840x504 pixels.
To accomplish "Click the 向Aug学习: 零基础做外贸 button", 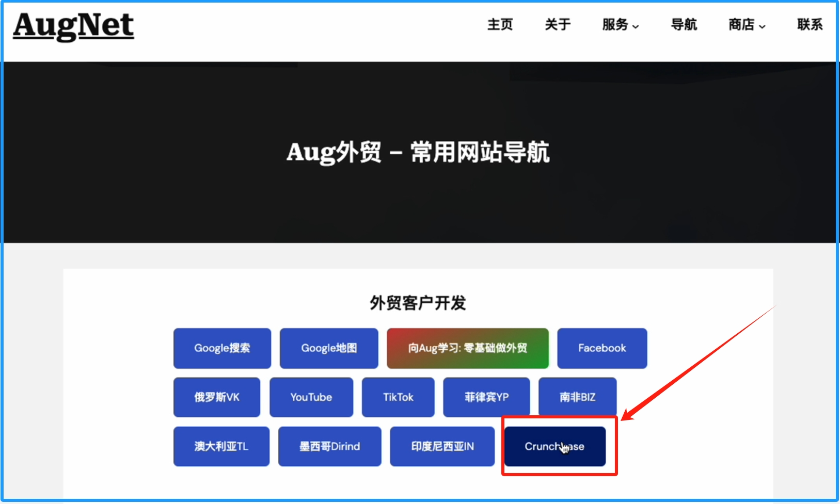I will 468,348.
